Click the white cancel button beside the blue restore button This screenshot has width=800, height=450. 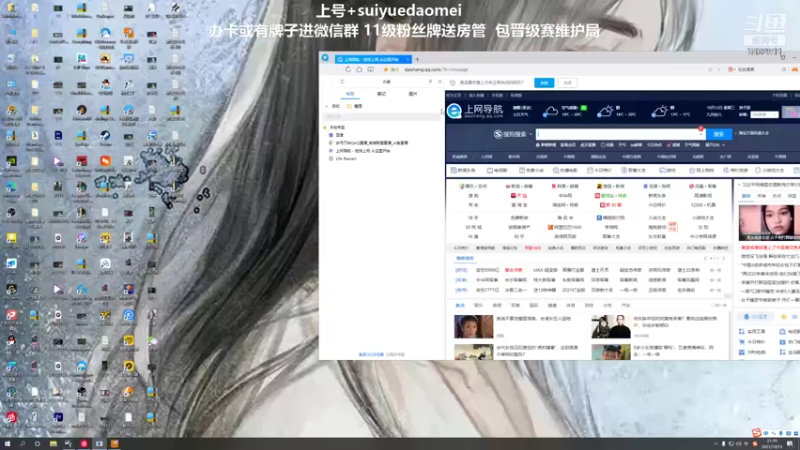point(567,83)
